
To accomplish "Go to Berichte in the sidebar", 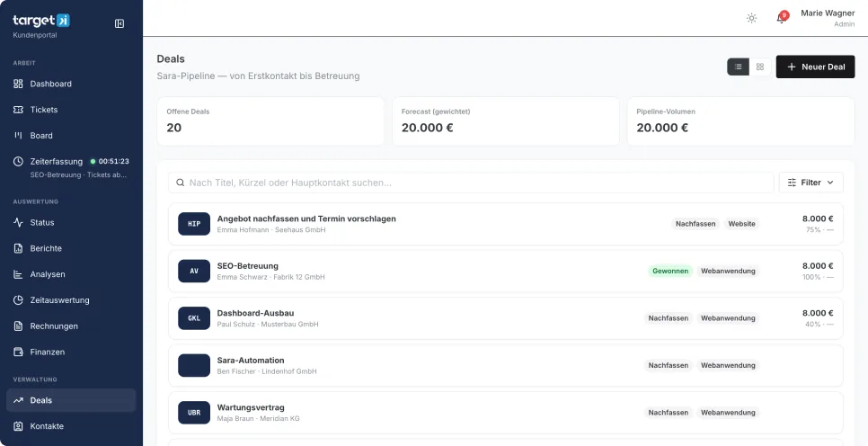I will pos(71,248).
